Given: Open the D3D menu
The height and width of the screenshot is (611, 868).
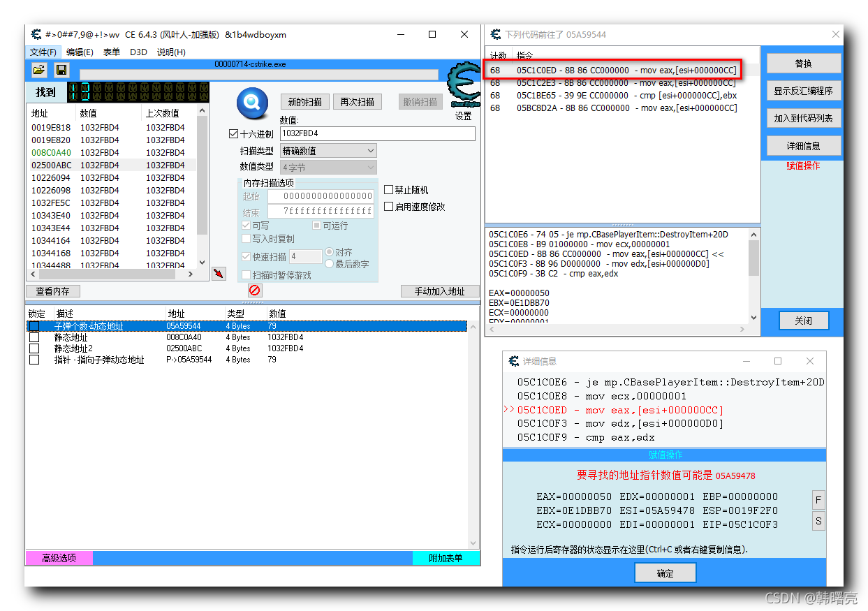Looking at the screenshot, I should [138, 52].
